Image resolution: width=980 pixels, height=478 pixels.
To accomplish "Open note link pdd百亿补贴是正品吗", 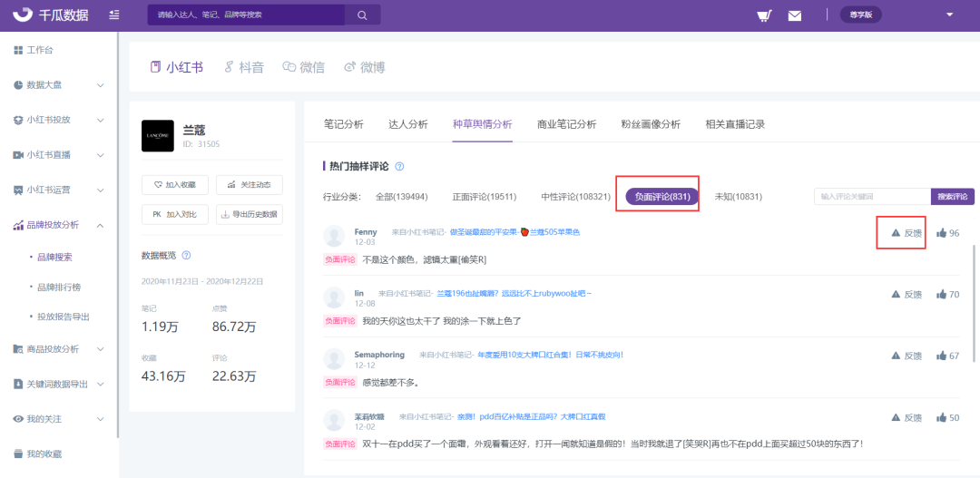I will point(531,416).
